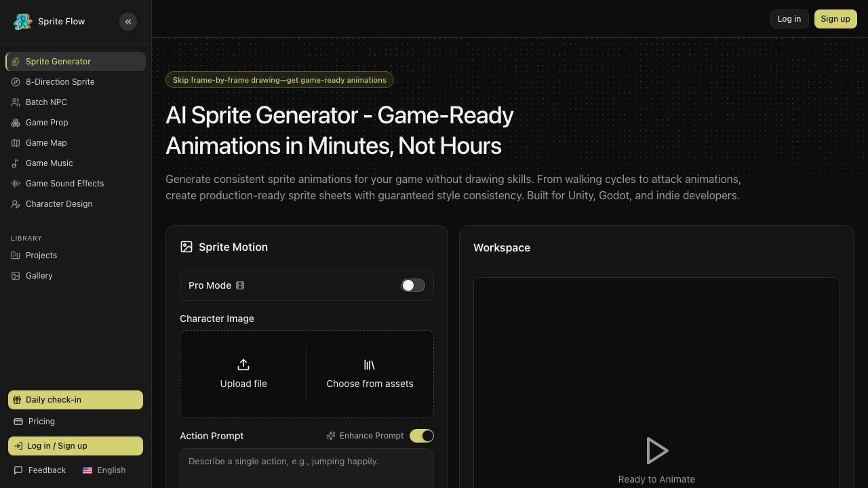This screenshot has width=868, height=488.
Task: Click the gift icon on Daily check-in
Action: pos(17,400)
